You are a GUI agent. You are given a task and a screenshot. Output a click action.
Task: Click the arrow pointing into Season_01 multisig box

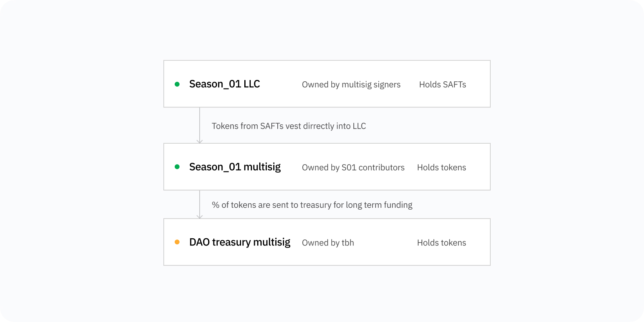[x=200, y=141]
